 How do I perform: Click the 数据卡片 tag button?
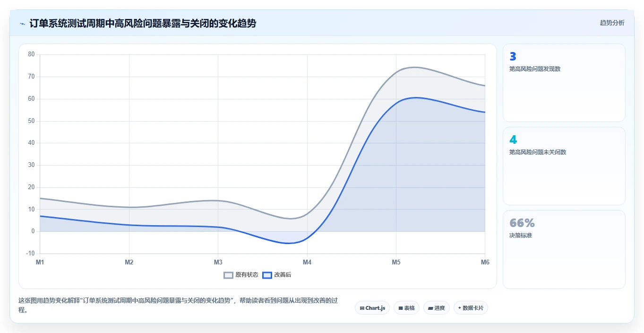point(471,308)
